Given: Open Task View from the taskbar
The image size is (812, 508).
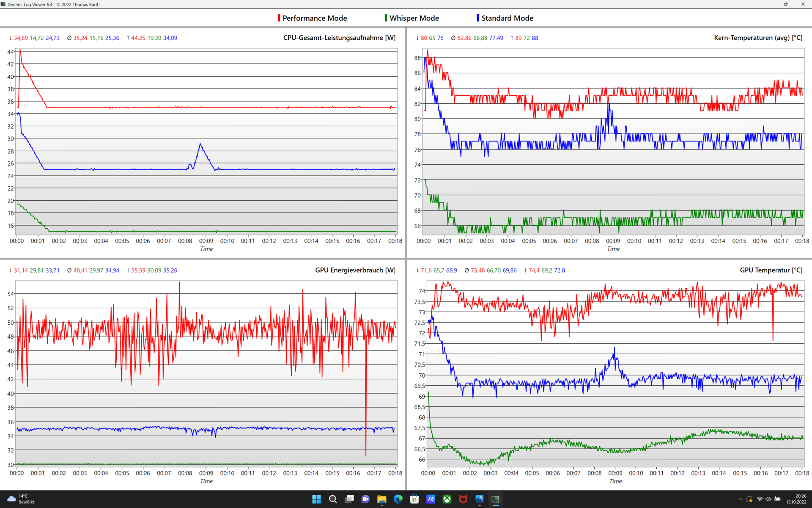Looking at the screenshot, I should point(349,500).
